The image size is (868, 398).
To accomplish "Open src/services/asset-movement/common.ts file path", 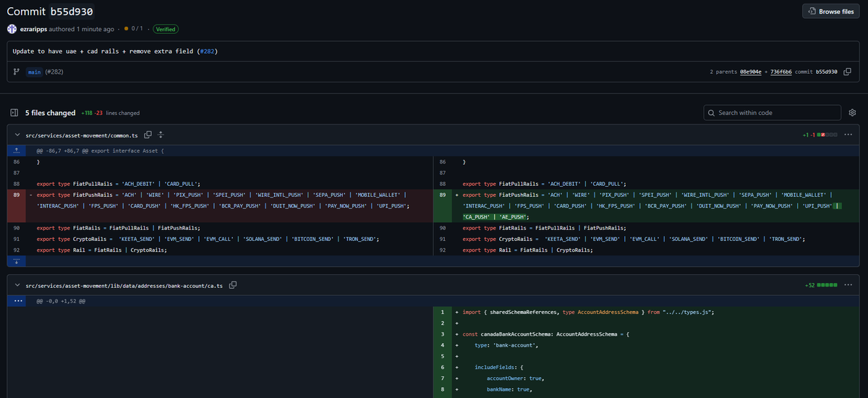I will tap(82, 135).
